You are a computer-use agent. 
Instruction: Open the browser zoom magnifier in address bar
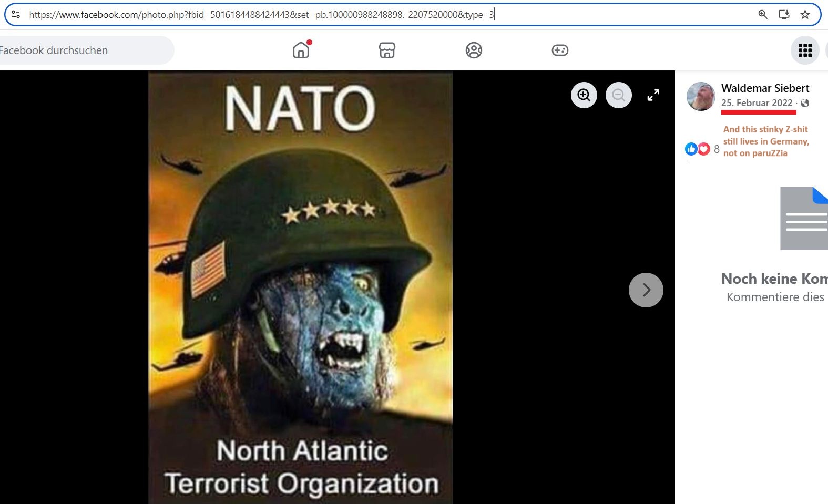point(763,15)
